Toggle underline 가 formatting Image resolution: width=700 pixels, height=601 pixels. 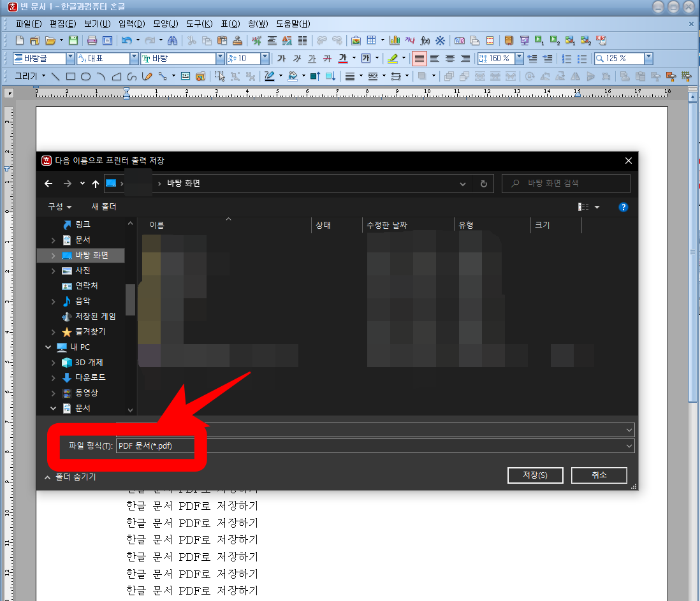coord(312,59)
